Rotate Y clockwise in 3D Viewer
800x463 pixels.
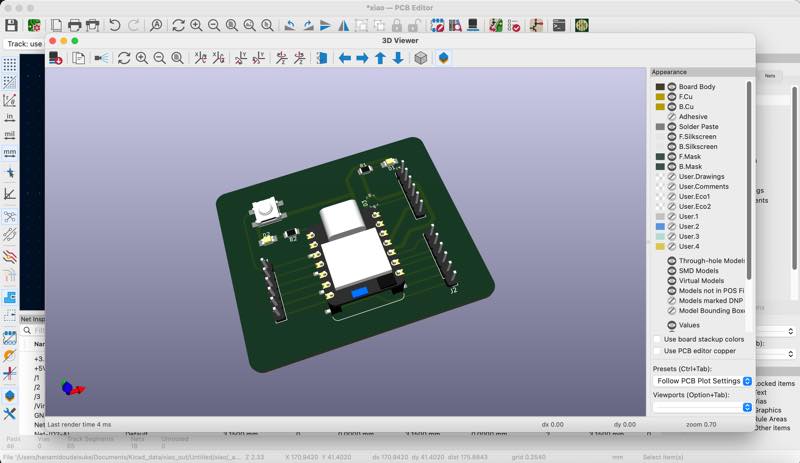click(240, 58)
